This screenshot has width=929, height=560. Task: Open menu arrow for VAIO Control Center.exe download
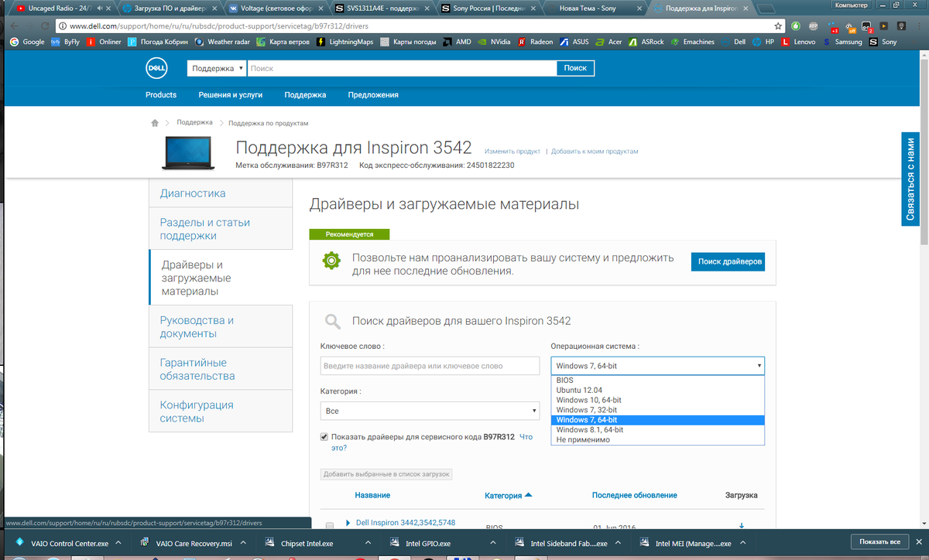(119, 543)
